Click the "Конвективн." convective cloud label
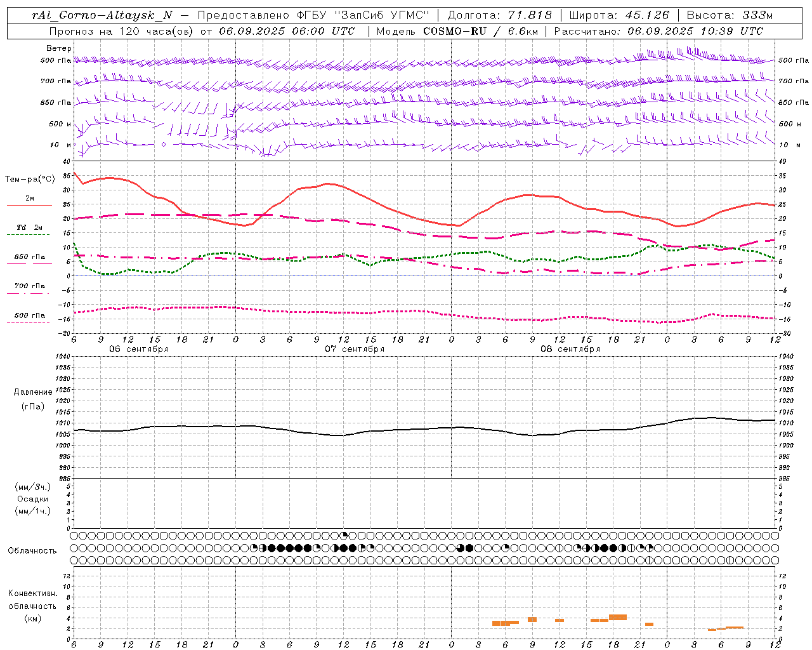812x650 pixels. 32,594
